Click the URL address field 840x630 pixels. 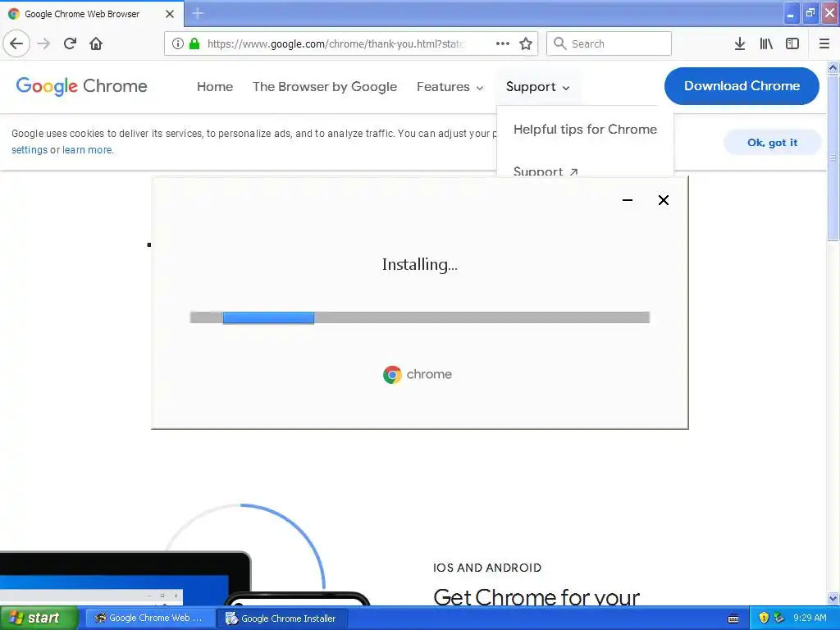[x=335, y=43]
